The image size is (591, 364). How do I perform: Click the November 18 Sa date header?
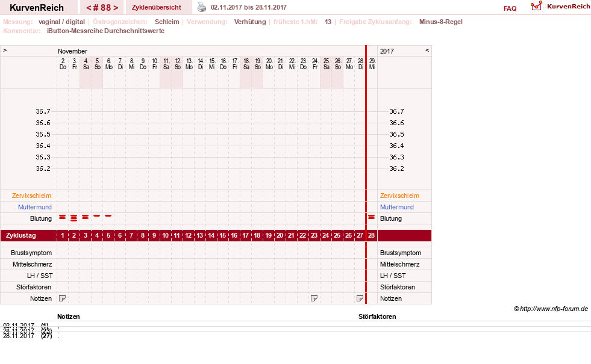pos(246,64)
